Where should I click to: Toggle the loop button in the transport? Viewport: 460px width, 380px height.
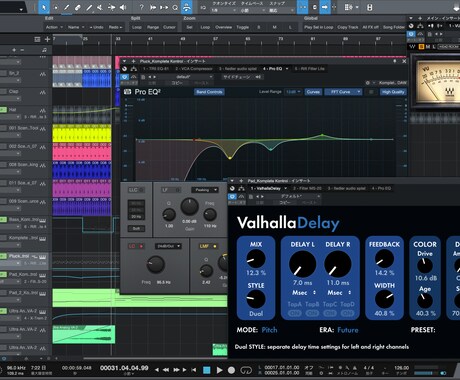(246, 370)
